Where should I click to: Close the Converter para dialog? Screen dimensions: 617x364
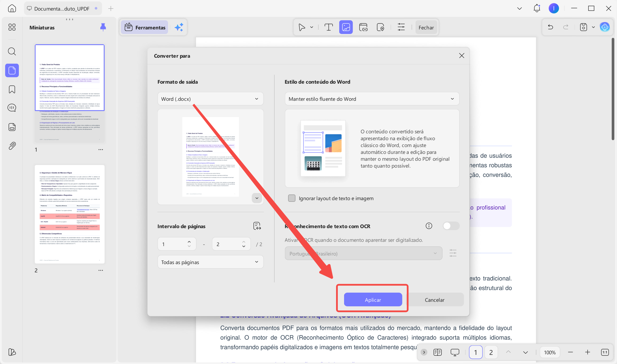461,56
